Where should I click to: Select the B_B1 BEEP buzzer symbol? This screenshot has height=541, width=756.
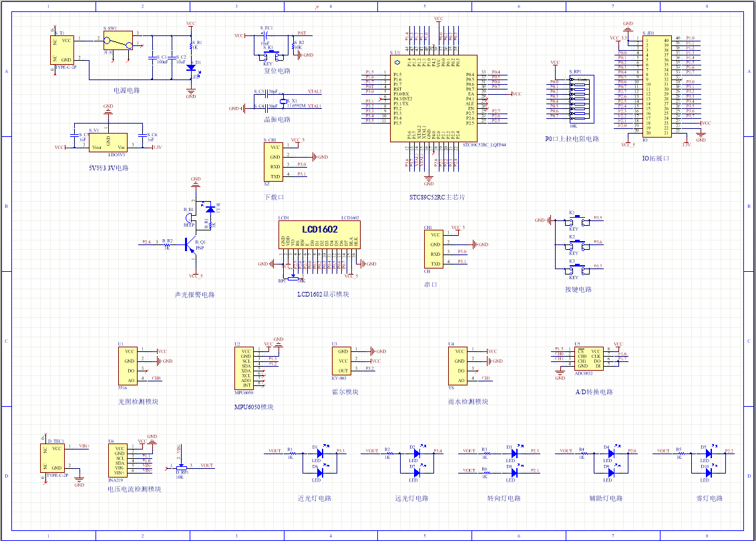click(189, 218)
